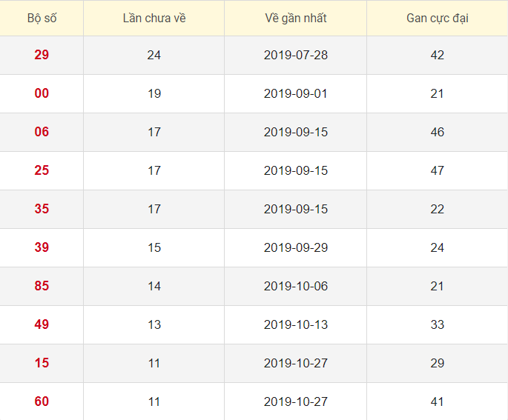
Task: Select the 'Lần chưa về' value 24
Action: pos(154,55)
